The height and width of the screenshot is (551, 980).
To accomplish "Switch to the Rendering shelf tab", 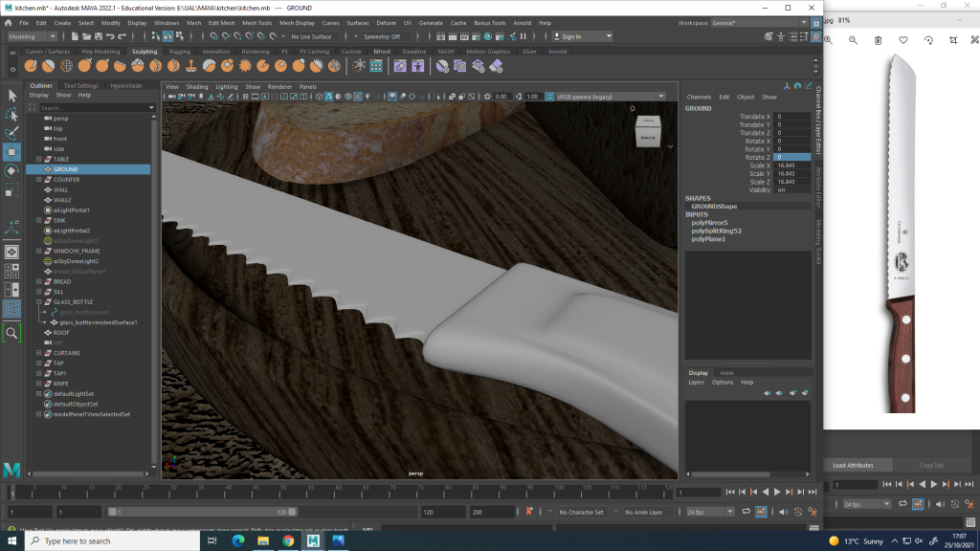I will [255, 52].
